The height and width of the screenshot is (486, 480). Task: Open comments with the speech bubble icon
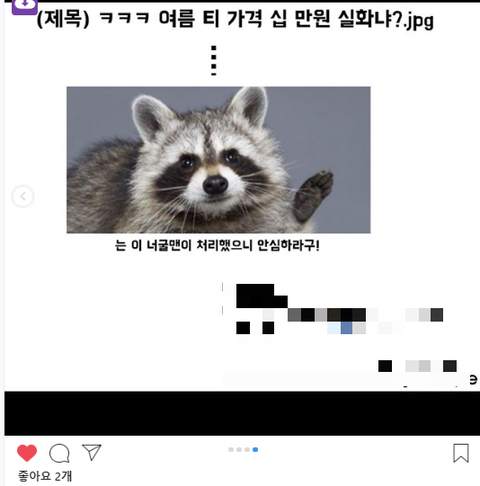point(59,453)
